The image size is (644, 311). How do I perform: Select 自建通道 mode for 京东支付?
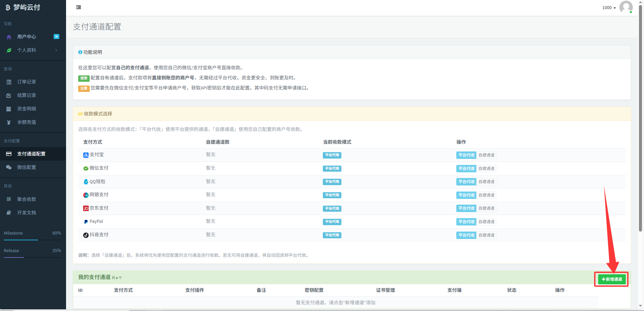486,208
